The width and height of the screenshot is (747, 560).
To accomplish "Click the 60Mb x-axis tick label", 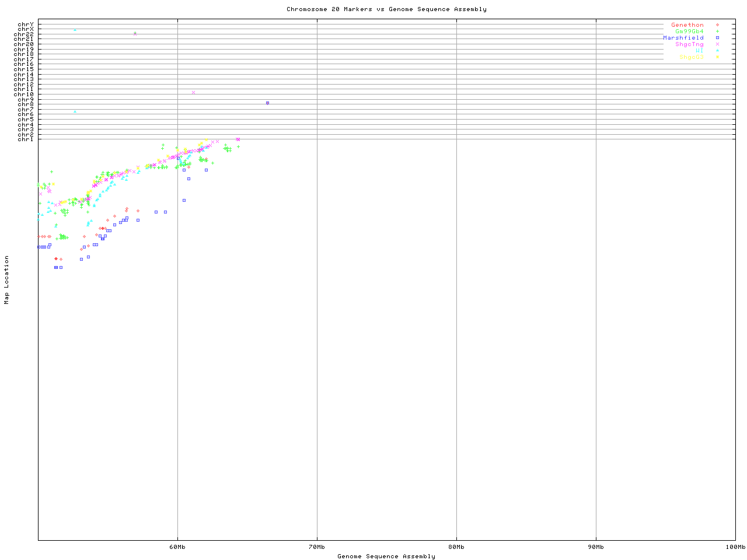I will click(x=177, y=547).
